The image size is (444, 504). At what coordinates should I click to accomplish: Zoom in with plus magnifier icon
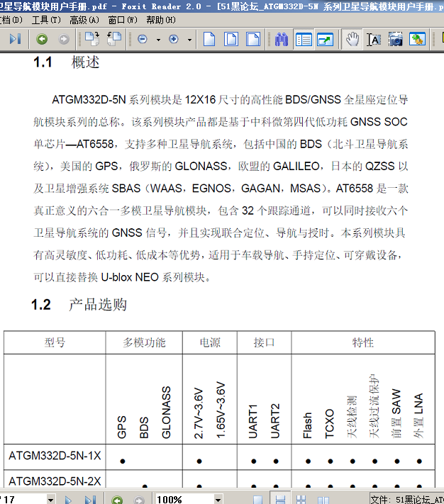point(174,39)
